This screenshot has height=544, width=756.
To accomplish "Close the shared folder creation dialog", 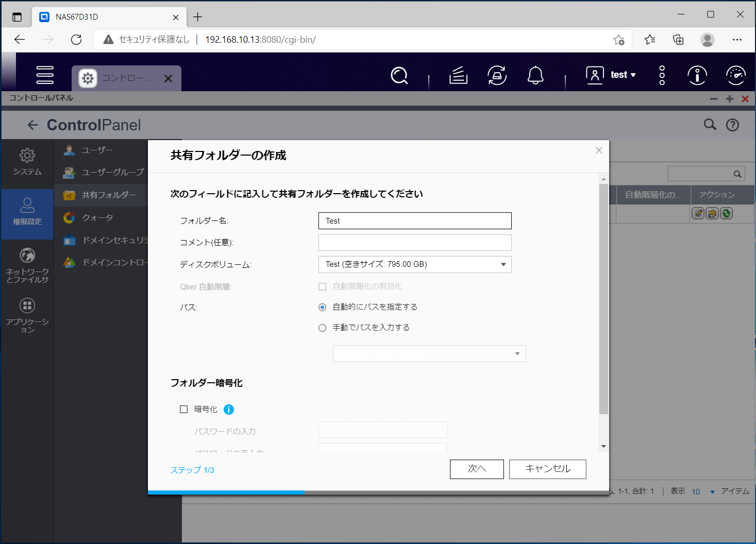I will click(x=599, y=150).
